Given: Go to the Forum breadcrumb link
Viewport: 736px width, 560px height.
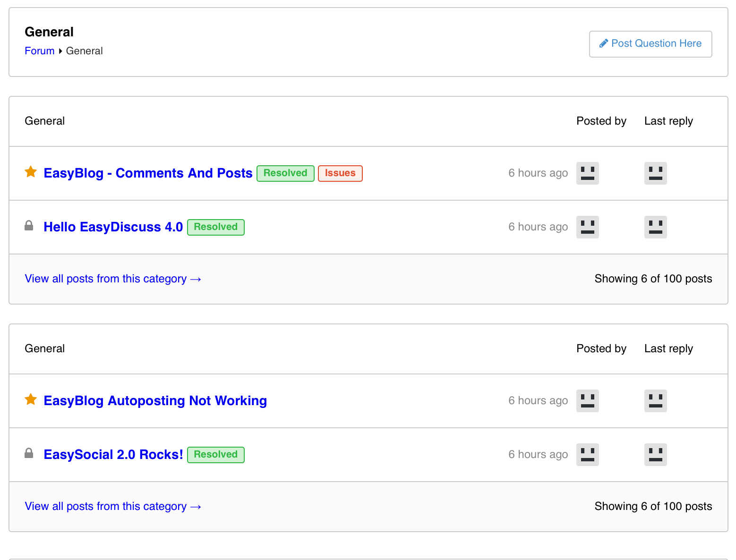Looking at the screenshot, I should tap(40, 51).
